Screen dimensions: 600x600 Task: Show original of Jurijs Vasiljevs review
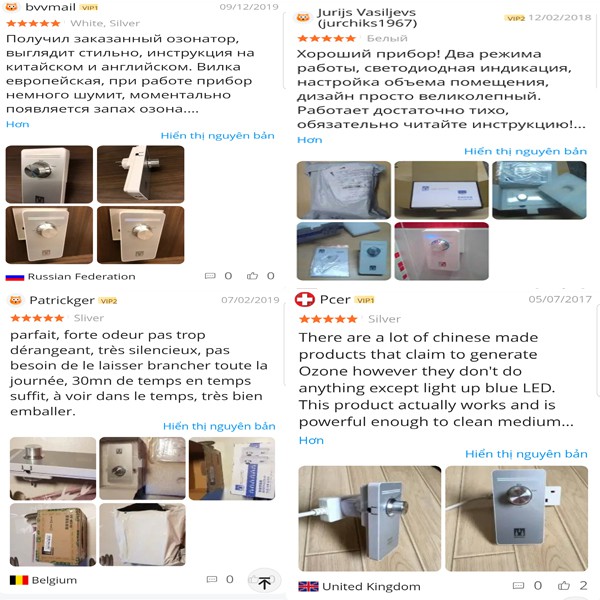point(525,152)
